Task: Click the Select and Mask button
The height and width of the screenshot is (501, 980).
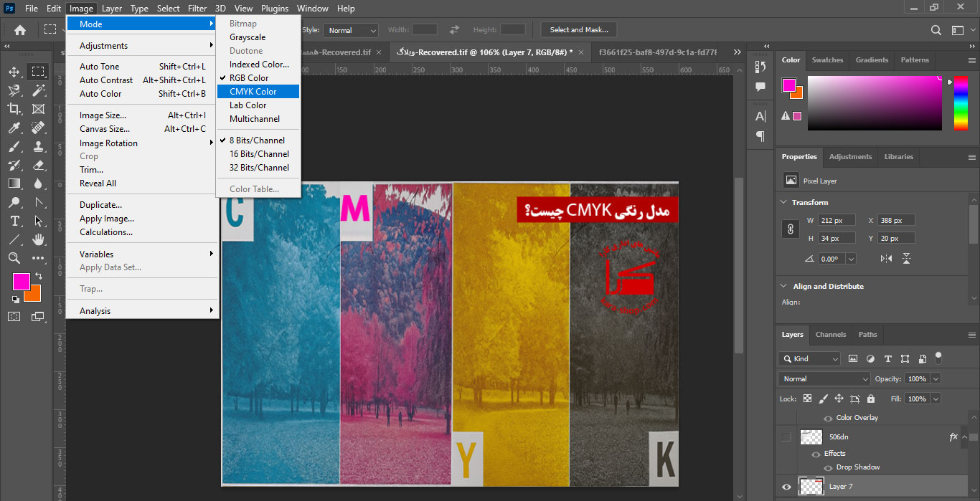Action: [578, 30]
